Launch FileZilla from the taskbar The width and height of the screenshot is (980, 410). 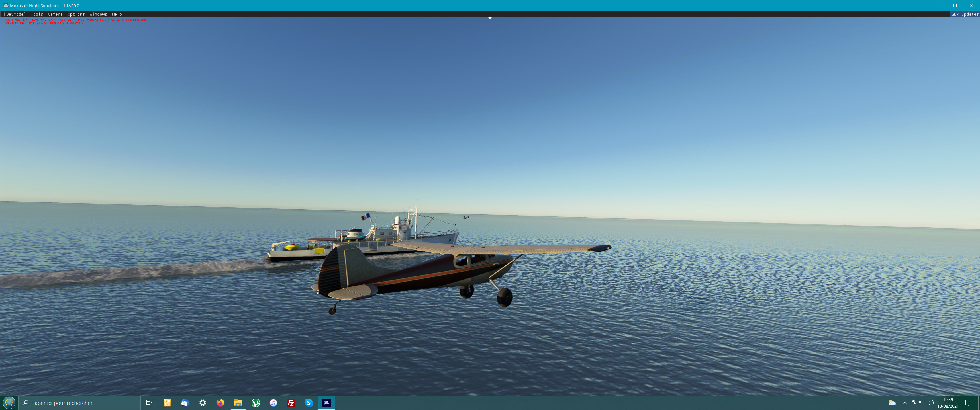[291, 403]
